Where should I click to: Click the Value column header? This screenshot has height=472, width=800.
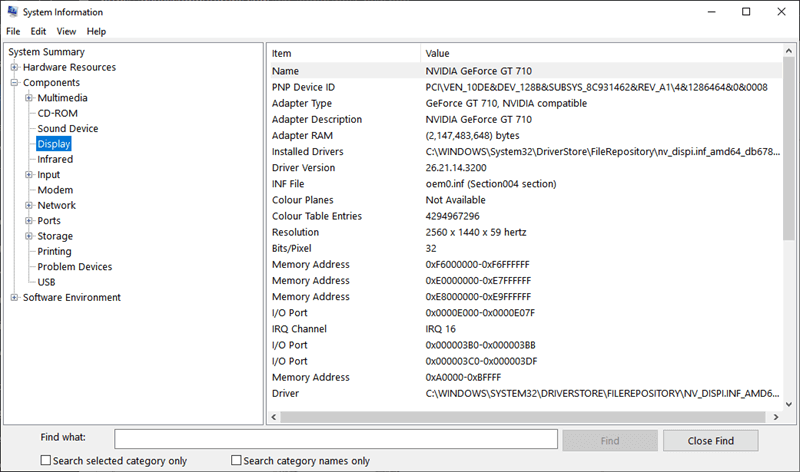pyautogui.click(x=601, y=53)
